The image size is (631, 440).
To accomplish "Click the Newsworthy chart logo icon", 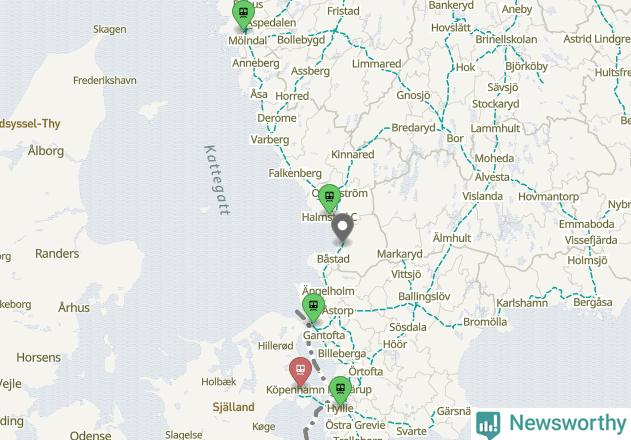I will coord(488,425).
